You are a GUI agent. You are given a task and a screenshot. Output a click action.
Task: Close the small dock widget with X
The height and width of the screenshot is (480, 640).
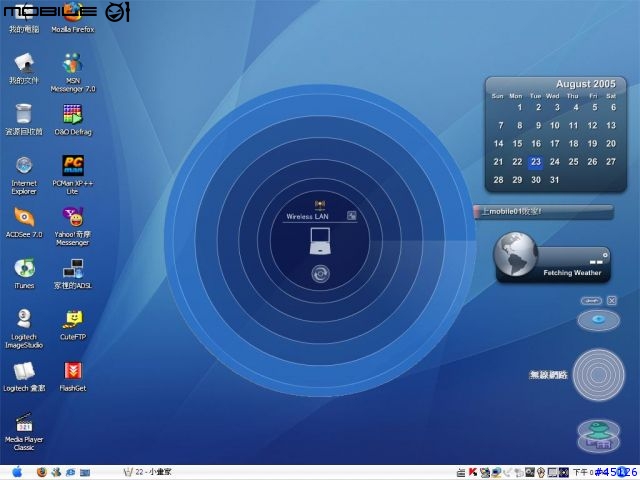point(611,301)
